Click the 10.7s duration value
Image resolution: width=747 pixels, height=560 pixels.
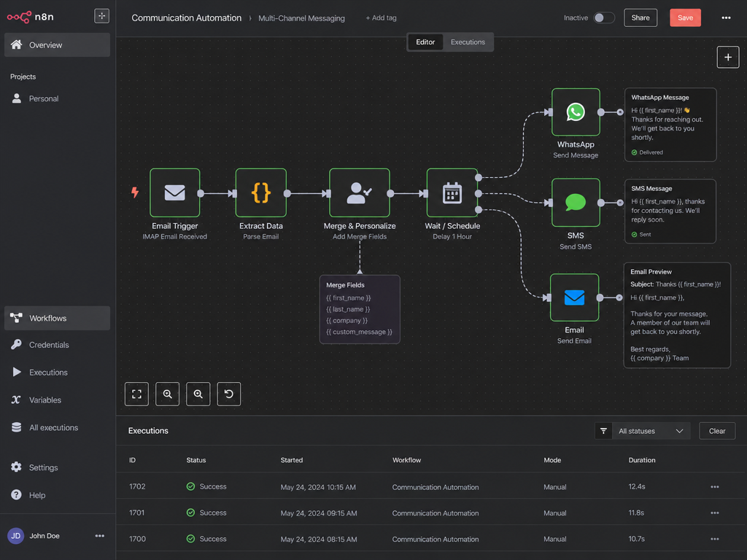[636, 539]
